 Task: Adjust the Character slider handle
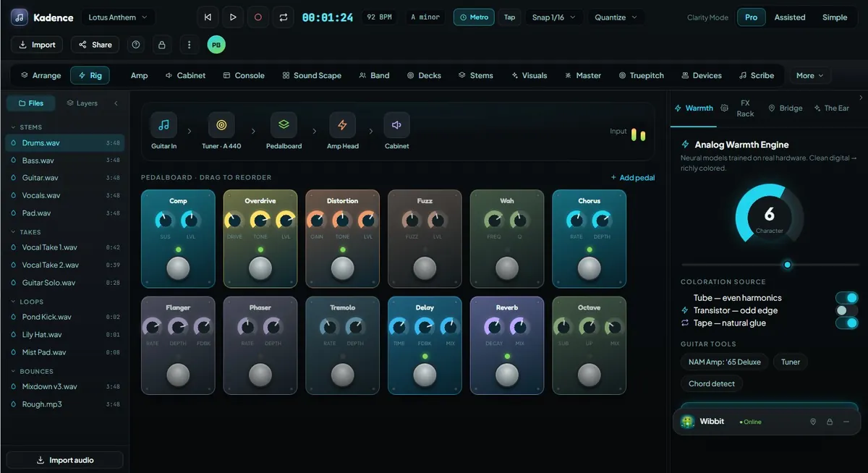point(788,265)
